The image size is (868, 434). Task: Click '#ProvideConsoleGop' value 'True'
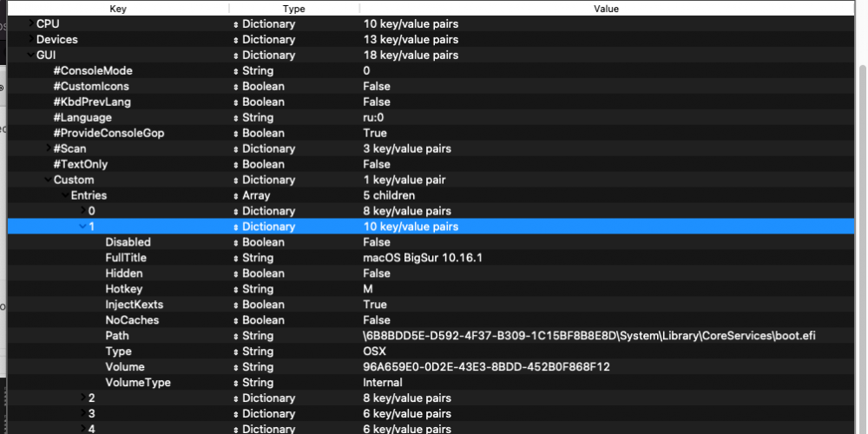point(375,133)
